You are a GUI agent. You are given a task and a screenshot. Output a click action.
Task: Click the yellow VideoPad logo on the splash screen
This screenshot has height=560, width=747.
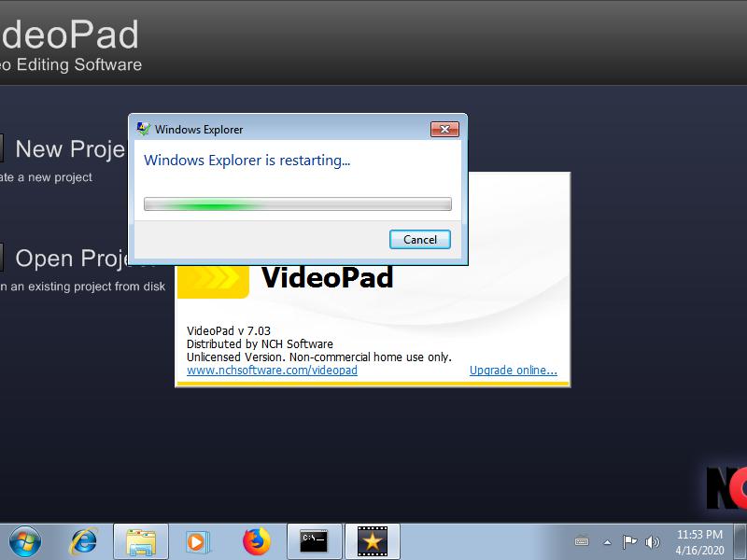(x=213, y=281)
